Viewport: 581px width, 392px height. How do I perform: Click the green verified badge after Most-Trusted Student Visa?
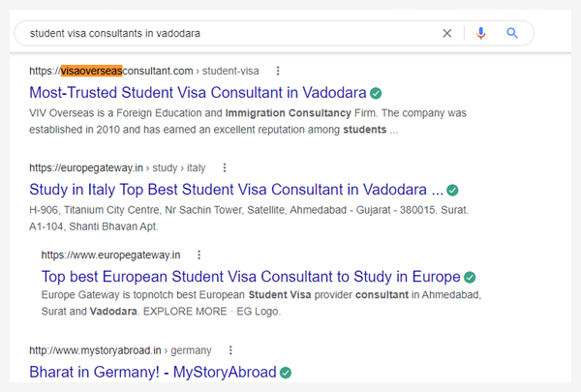pyautogui.click(x=376, y=93)
